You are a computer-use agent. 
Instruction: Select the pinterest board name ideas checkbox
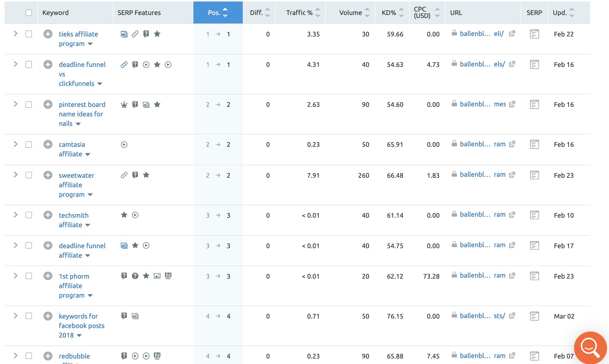[29, 104]
